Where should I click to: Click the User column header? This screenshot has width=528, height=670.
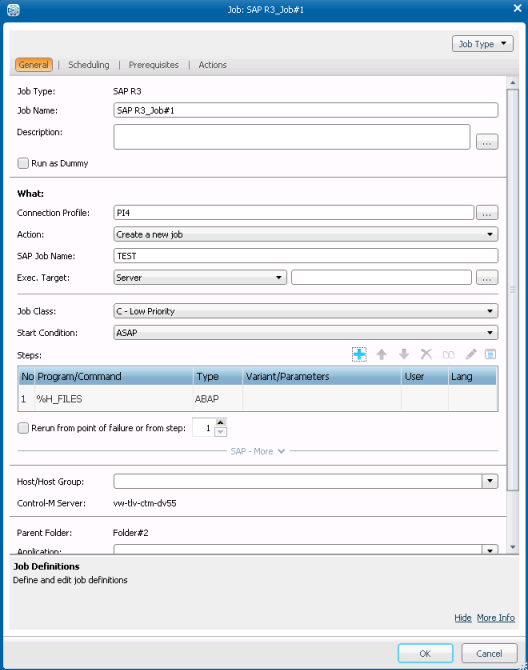tap(425, 376)
